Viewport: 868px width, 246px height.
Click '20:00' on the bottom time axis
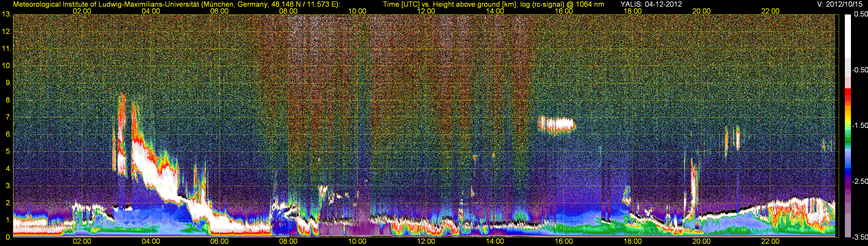point(702,241)
